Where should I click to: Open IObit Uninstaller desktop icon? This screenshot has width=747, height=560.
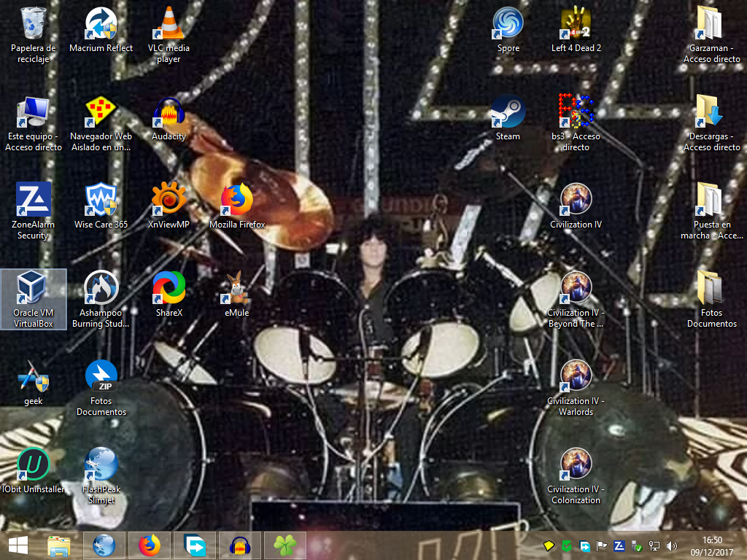coord(33,471)
